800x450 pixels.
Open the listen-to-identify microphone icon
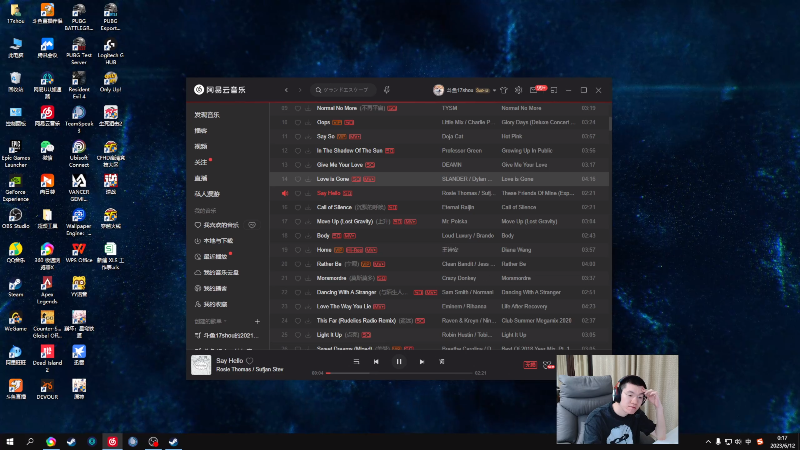click(387, 90)
